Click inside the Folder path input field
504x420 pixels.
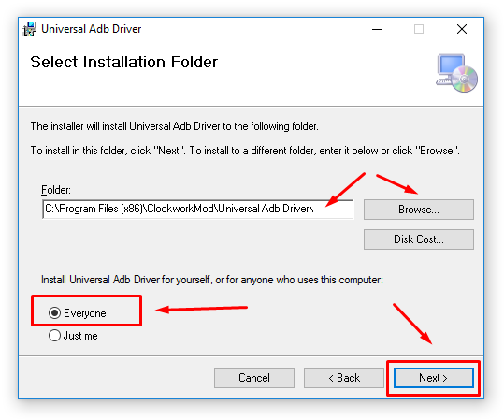pyautogui.click(x=197, y=209)
